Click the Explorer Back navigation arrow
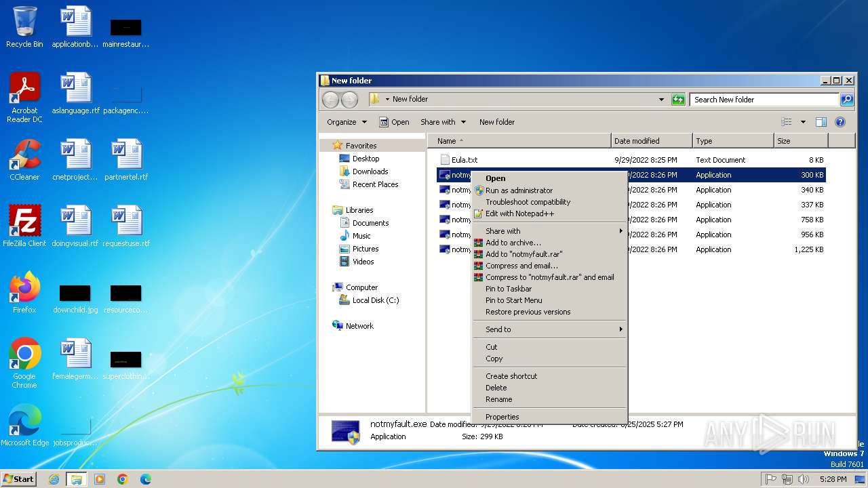This screenshot has height=488, width=868. pyautogui.click(x=330, y=100)
